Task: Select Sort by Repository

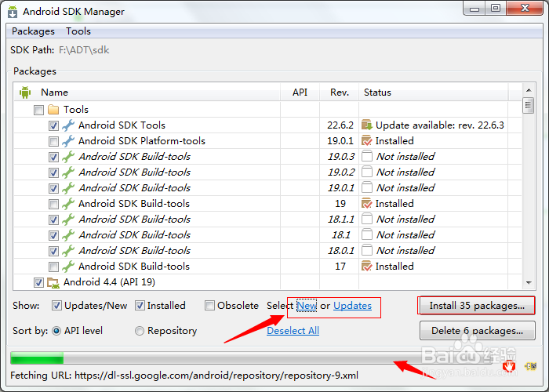Action: (140, 331)
